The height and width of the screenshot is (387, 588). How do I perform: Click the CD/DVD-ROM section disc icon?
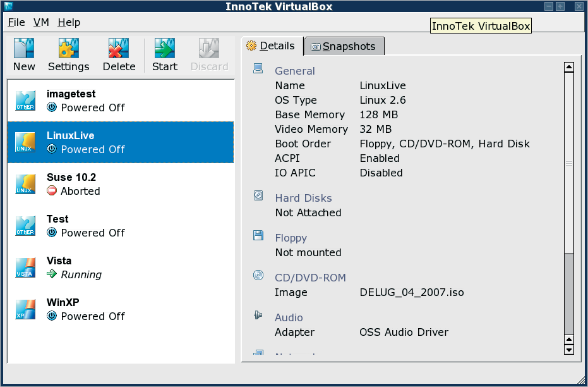[258, 275]
